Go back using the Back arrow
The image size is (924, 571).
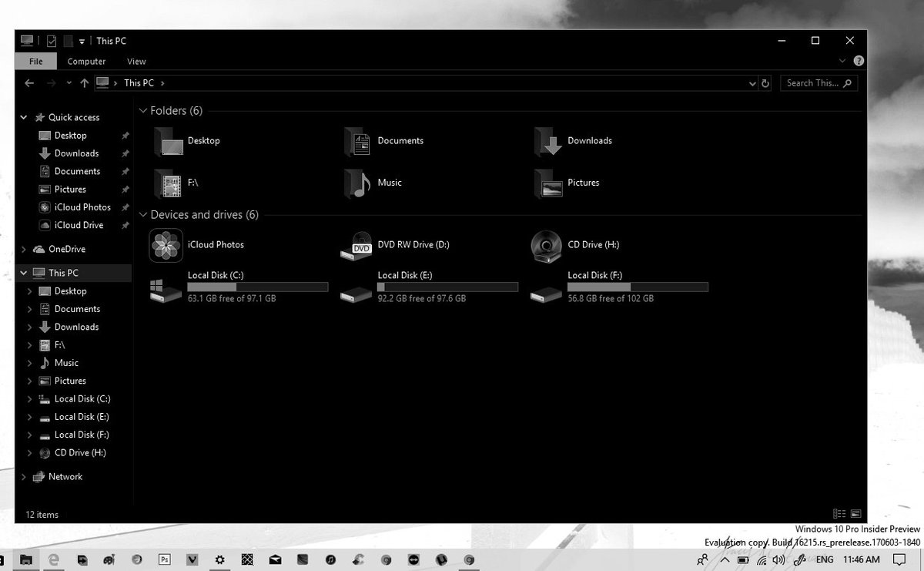click(29, 83)
